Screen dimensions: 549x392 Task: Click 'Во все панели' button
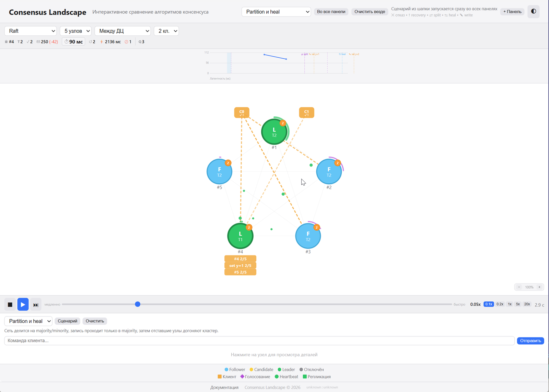tap(331, 12)
